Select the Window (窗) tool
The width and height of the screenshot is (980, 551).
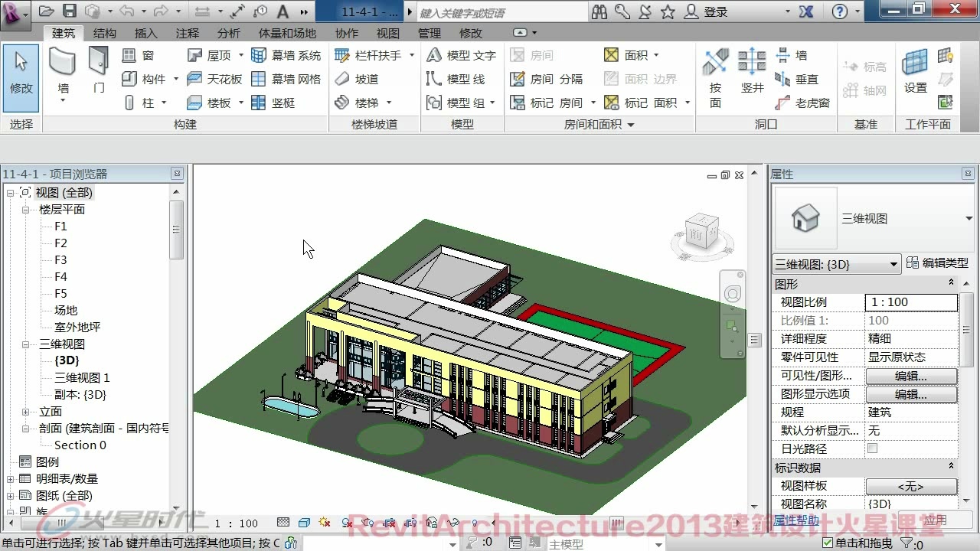tap(139, 55)
